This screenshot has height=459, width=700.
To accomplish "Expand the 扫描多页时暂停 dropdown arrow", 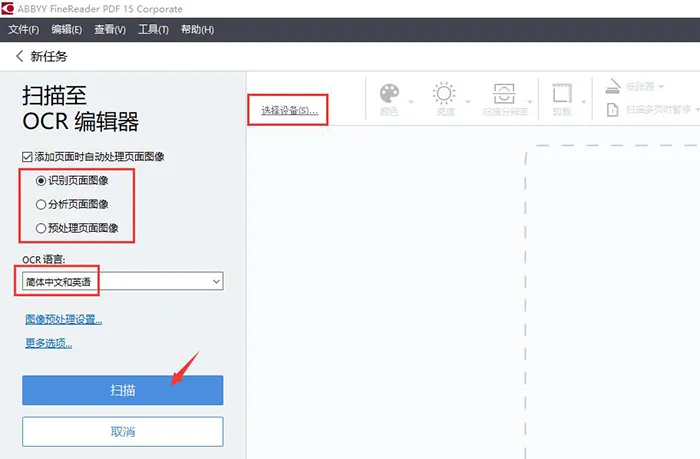I will coord(697,110).
